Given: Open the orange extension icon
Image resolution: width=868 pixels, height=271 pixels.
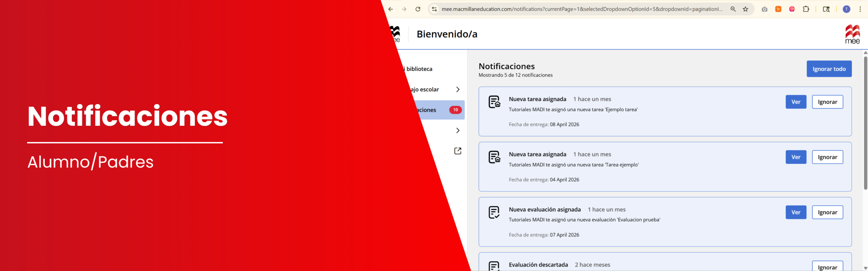Looking at the screenshot, I should [x=778, y=9].
